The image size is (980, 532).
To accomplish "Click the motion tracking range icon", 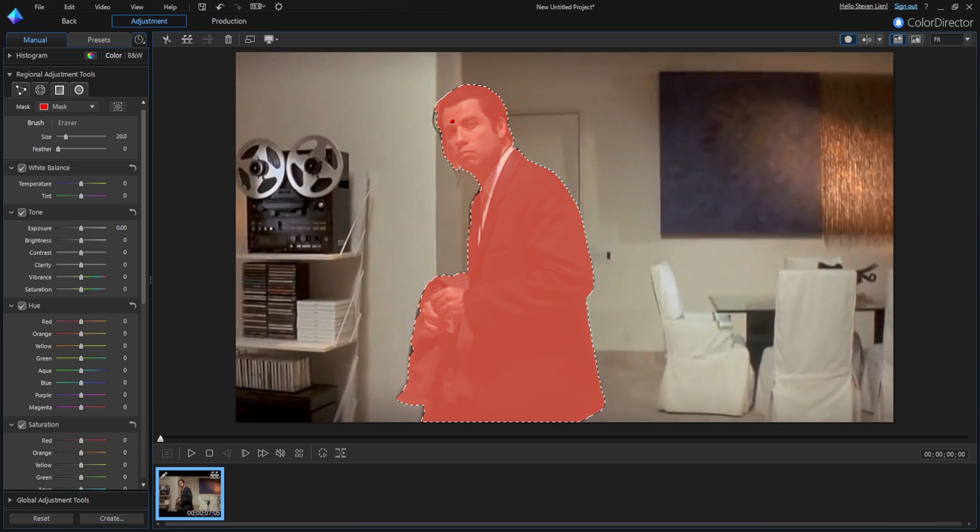I will tap(341, 453).
